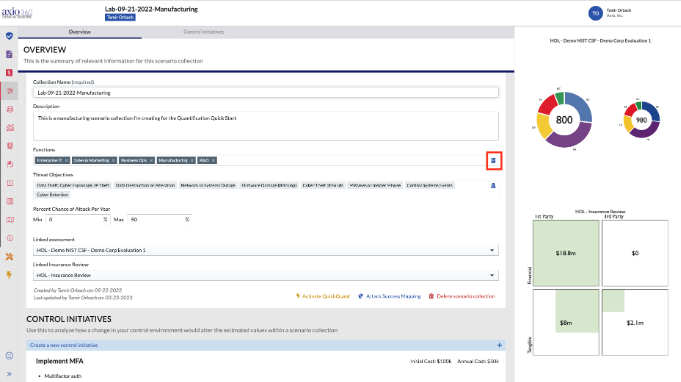Switch to the Overview tab
The image size is (681, 382).
(x=80, y=32)
